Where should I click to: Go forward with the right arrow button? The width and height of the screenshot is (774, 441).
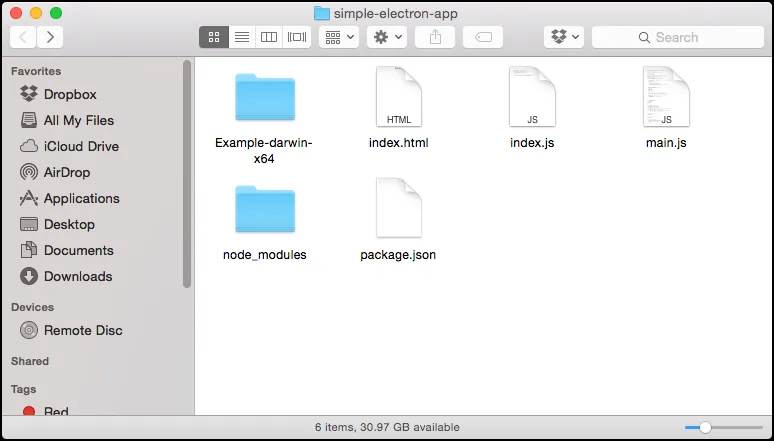point(50,37)
